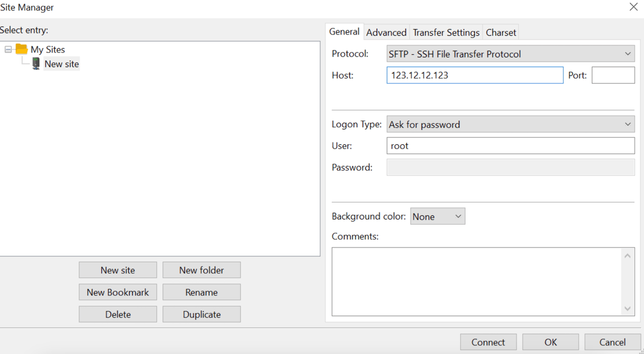Open the Charset tab

point(501,32)
